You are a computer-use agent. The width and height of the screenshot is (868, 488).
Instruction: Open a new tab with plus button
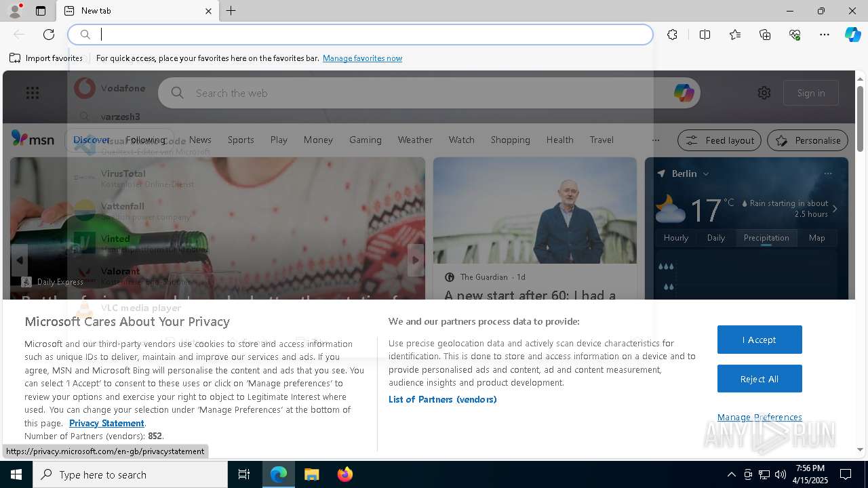click(x=231, y=11)
